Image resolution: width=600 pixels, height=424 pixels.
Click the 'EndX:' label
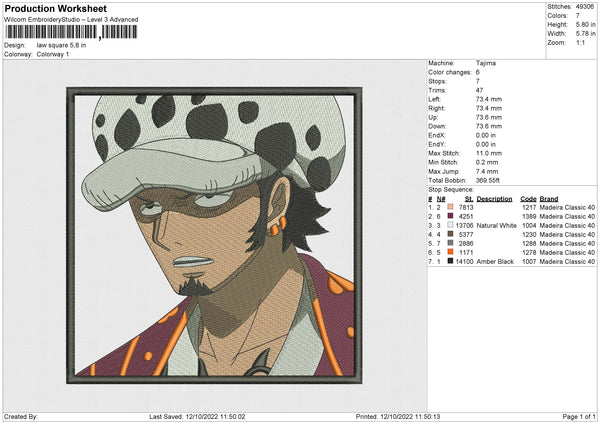pyautogui.click(x=437, y=135)
